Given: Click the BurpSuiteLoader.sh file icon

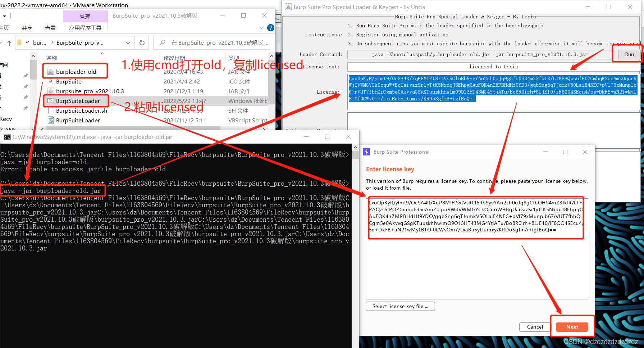Looking at the screenshot, I should [x=51, y=110].
